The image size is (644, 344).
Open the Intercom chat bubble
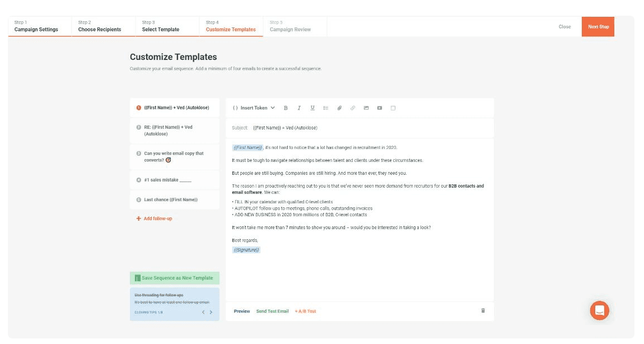click(599, 310)
